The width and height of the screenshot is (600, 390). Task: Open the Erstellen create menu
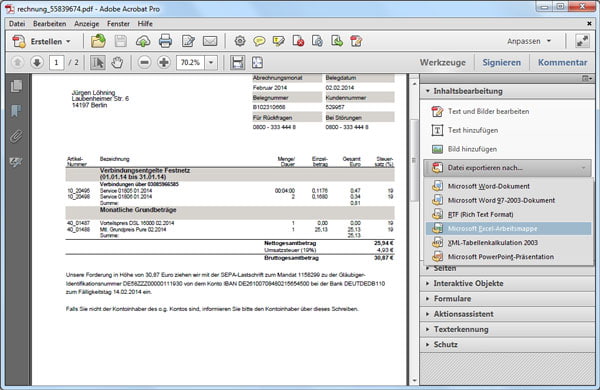coord(41,41)
